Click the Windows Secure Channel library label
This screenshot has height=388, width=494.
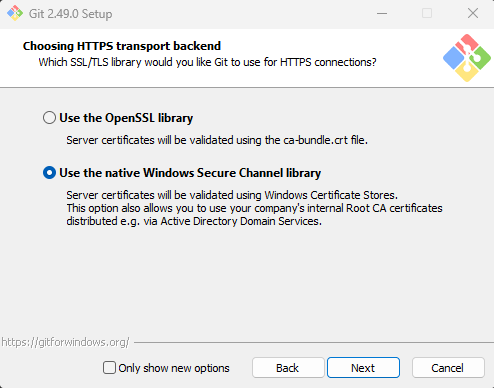tap(190, 173)
